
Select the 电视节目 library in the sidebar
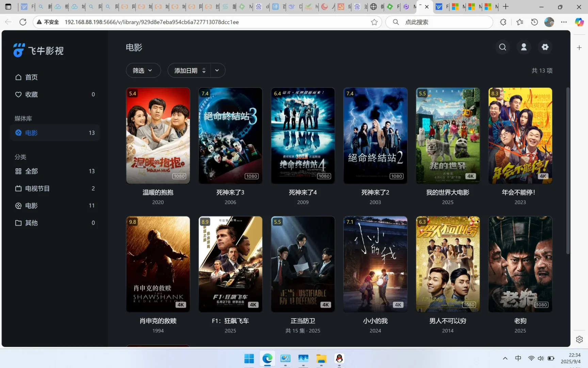pos(37,188)
